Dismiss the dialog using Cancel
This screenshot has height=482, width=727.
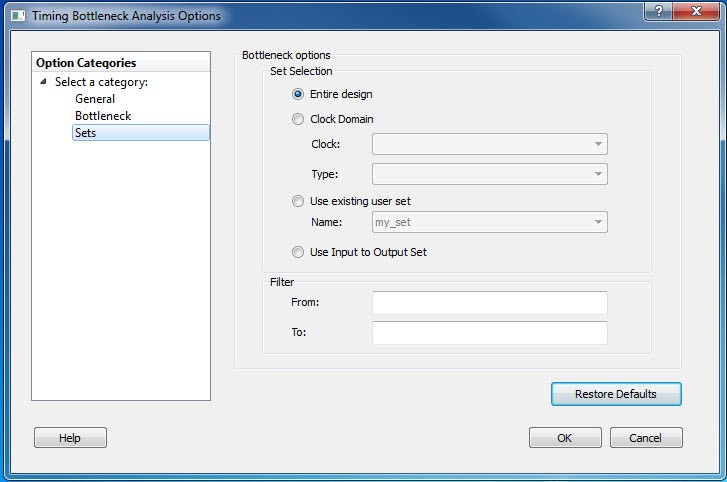(x=645, y=438)
